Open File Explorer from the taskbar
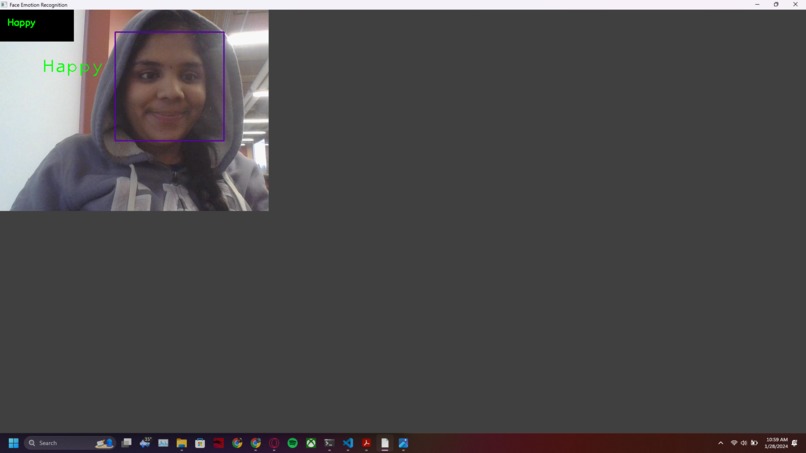This screenshot has width=806, height=453. coord(181,443)
